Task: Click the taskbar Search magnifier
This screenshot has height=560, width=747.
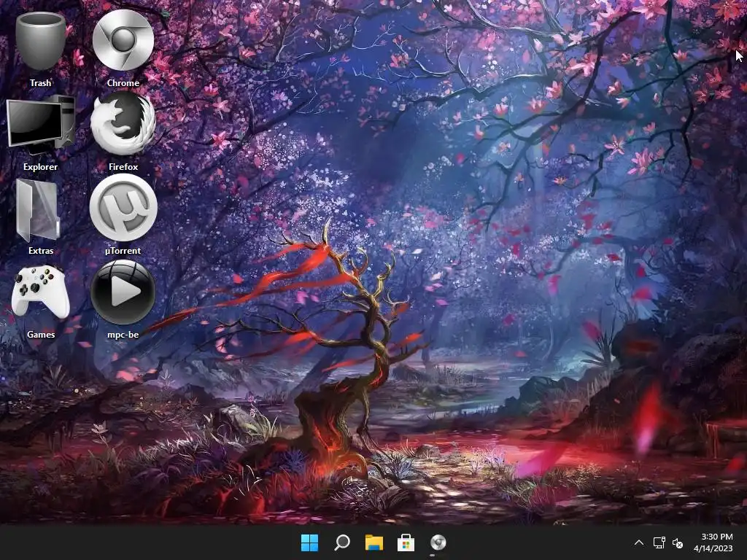Action: coord(342,542)
